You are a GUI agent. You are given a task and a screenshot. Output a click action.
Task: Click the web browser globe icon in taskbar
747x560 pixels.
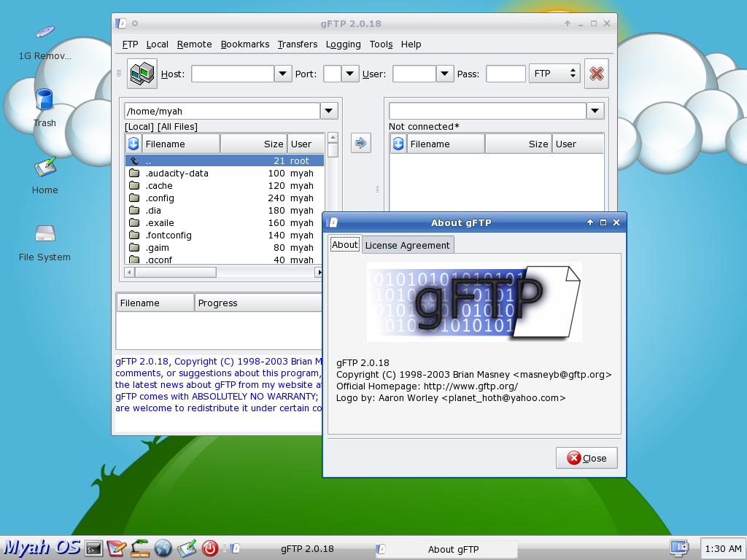point(163,548)
